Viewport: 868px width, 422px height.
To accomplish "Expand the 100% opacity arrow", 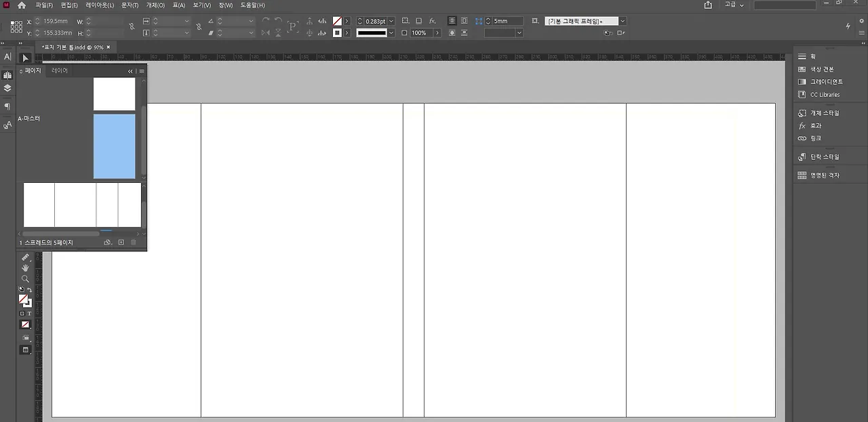I will (x=437, y=33).
